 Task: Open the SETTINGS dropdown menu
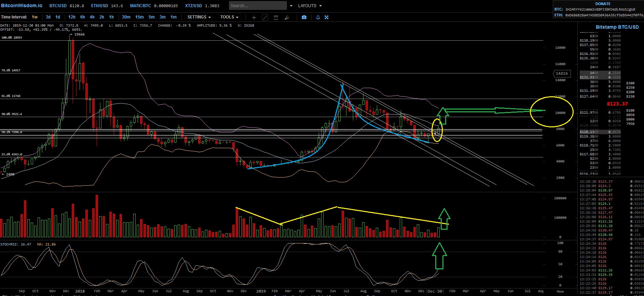pyautogui.click(x=199, y=17)
